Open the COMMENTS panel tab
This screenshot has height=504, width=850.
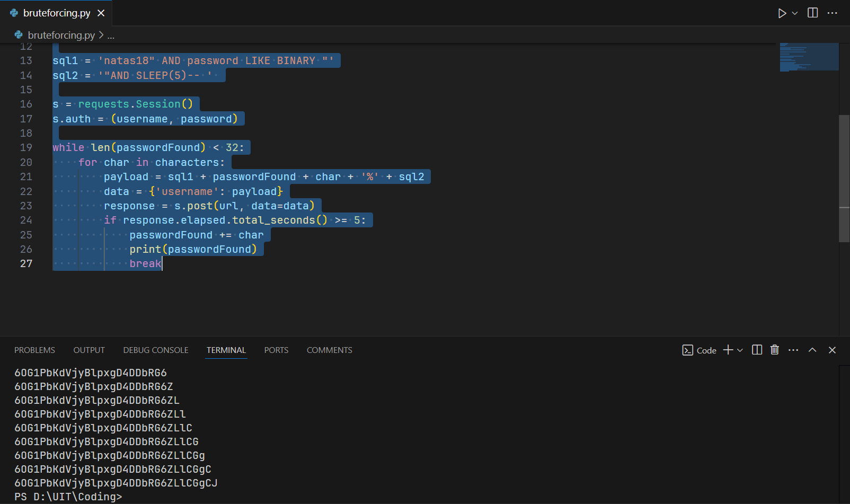[330, 350]
